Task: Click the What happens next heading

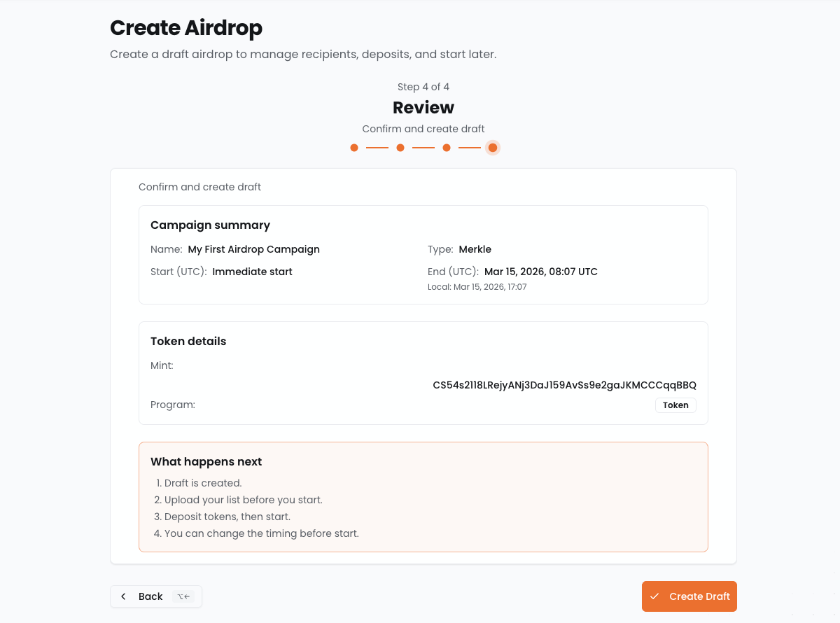Action: 206,462
